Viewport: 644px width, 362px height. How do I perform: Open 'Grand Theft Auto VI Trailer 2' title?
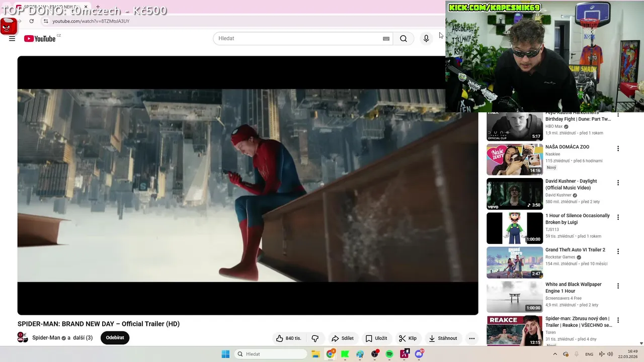575,250
